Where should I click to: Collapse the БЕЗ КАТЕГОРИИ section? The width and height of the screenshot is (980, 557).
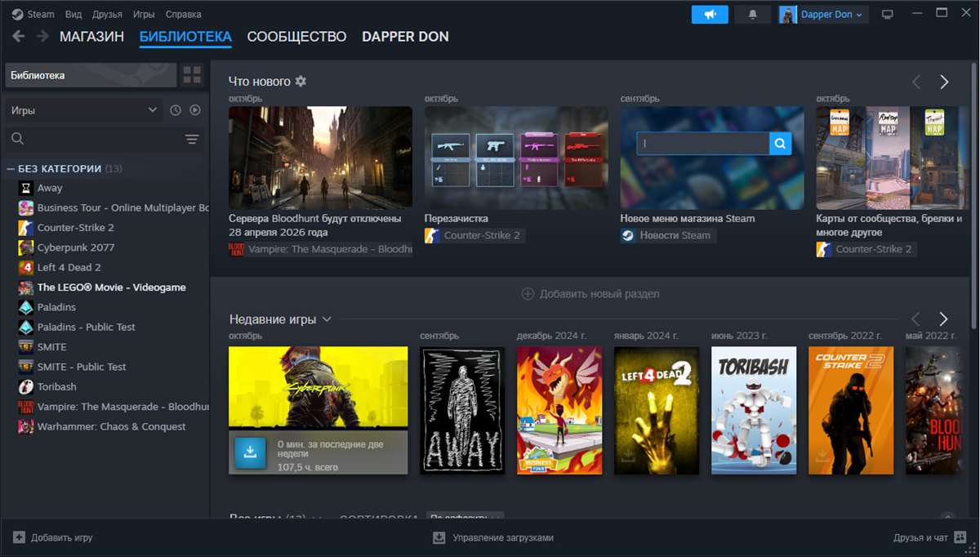11,168
